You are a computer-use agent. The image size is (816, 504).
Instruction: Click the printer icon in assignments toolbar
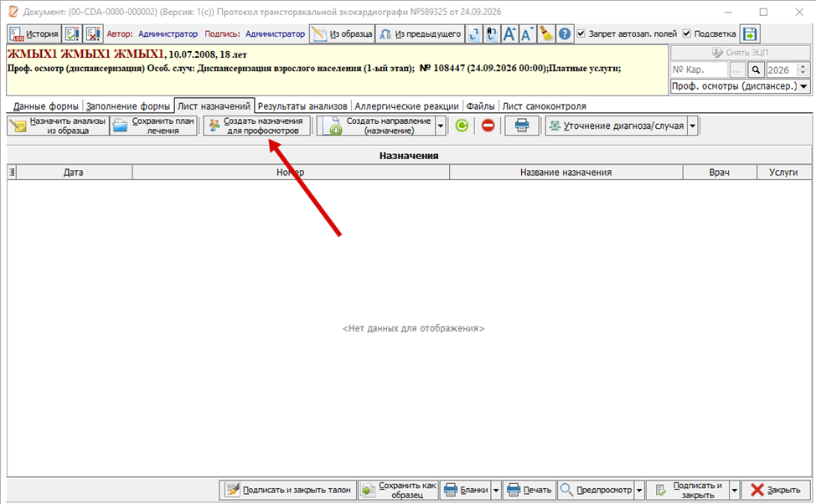point(522,126)
